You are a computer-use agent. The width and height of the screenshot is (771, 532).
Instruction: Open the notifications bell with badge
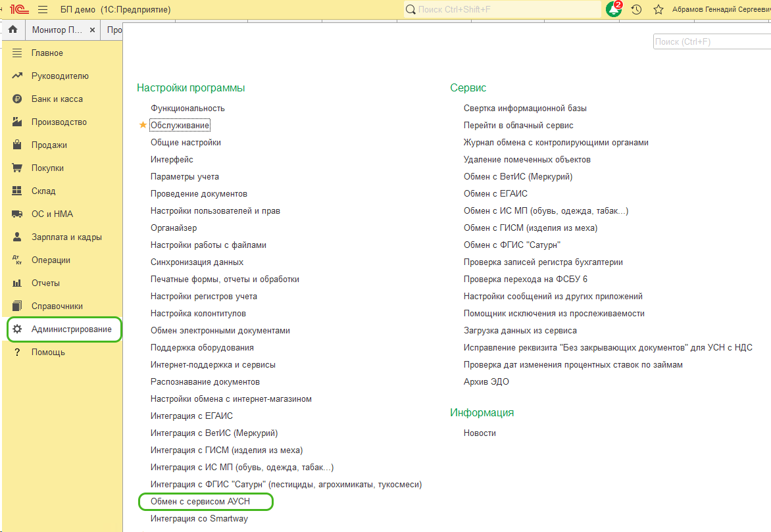(x=613, y=9)
